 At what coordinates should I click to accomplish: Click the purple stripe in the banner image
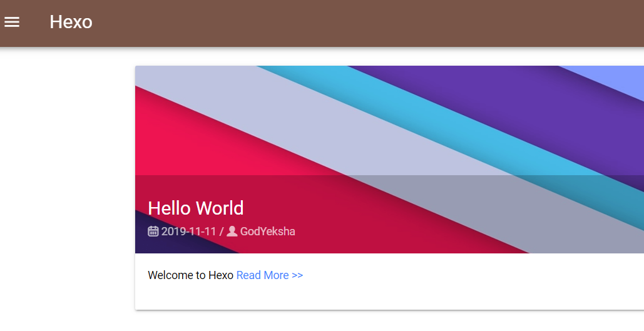point(501,106)
